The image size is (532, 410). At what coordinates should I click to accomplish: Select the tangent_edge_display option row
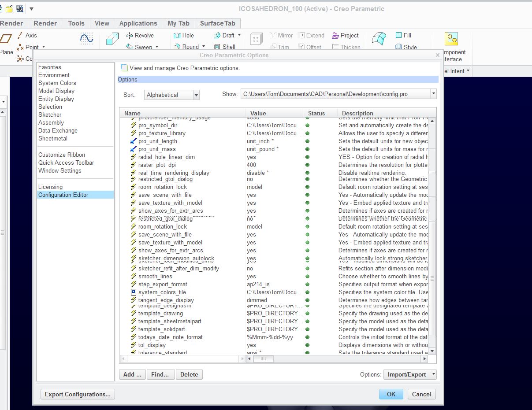(274, 300)
